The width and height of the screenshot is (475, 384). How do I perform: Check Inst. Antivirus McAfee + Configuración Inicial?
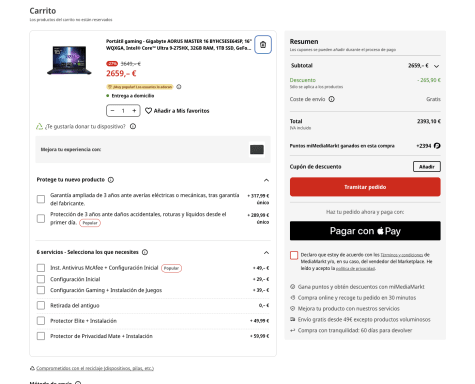tap(41, 268)
